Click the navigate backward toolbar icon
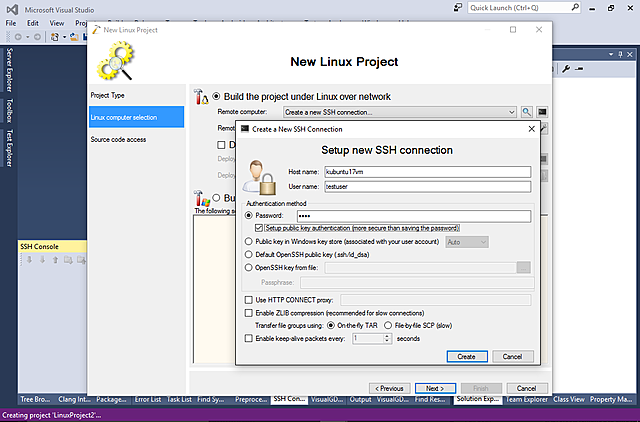 (x=18, y=37)
